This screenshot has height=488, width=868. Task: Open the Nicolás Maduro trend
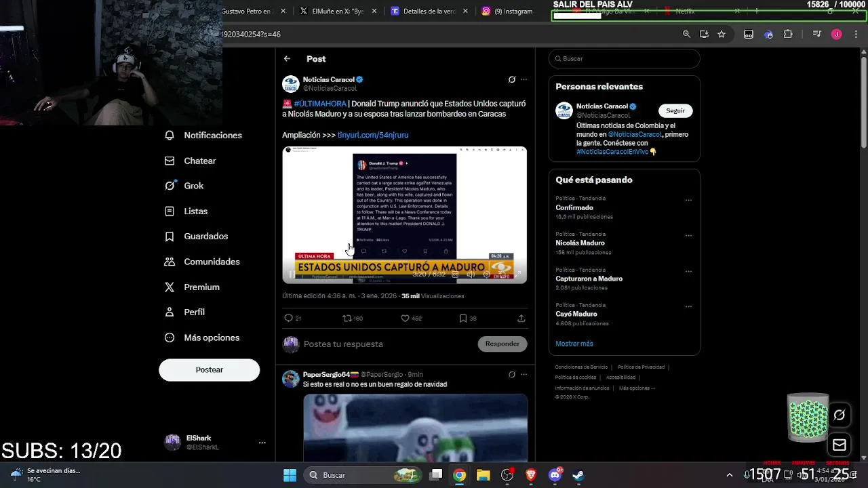tap(580, 243)
